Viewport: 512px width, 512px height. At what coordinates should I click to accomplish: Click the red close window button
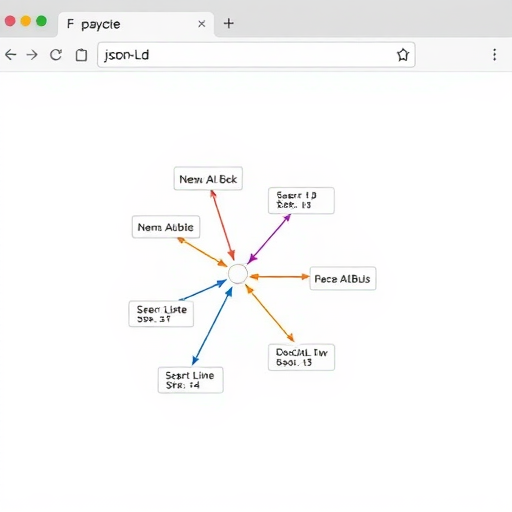tap(10, 21)
